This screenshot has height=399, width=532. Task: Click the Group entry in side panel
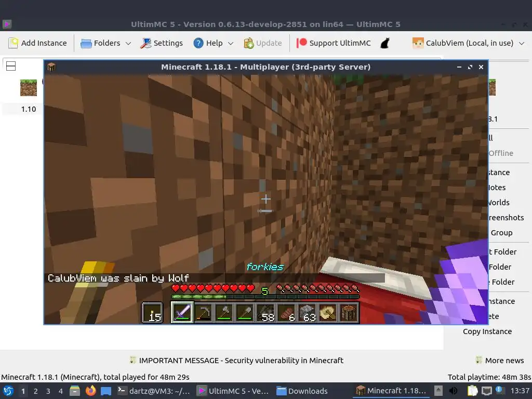(501, 233)
